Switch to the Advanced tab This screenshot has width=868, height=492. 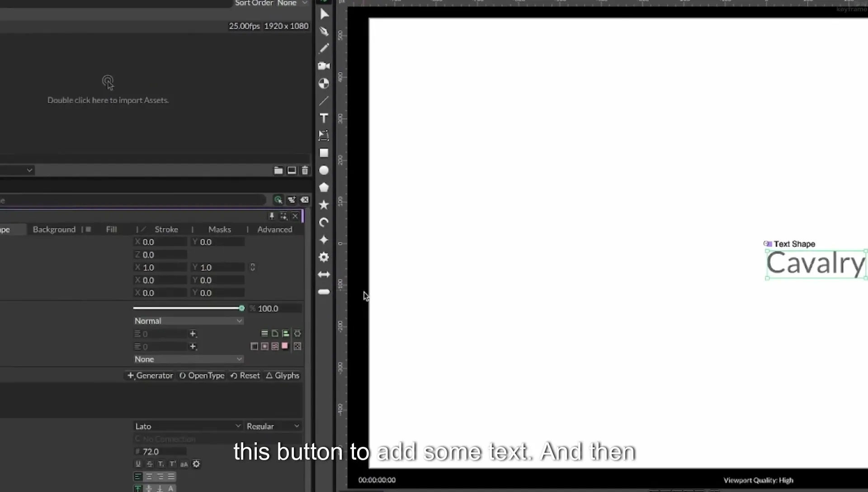275,230
